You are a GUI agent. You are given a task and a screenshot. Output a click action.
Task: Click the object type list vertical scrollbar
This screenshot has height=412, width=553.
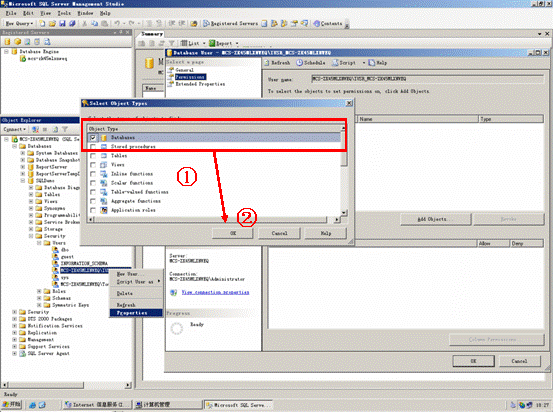point(344,171)
